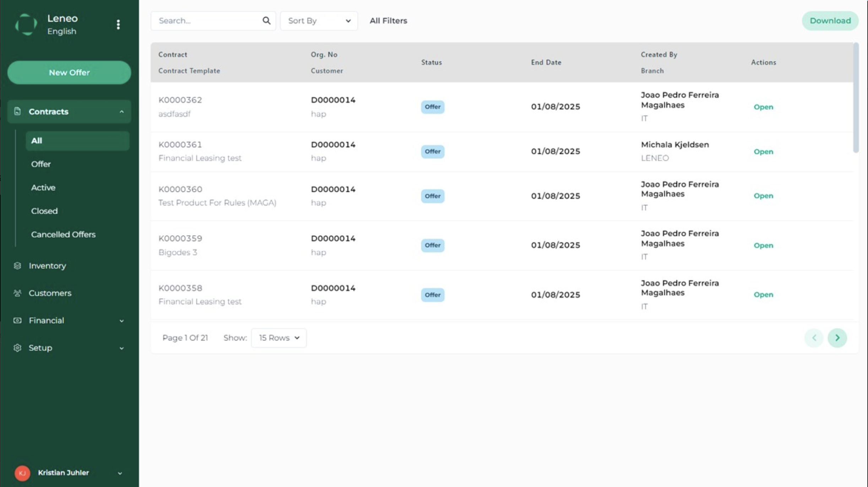Open contract K0000359
This screenshot has height=487, width=868.
point(763,246)
